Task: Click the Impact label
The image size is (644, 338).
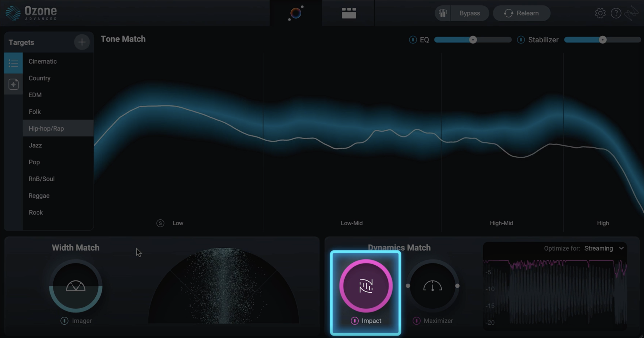Action: click(371, 321)
